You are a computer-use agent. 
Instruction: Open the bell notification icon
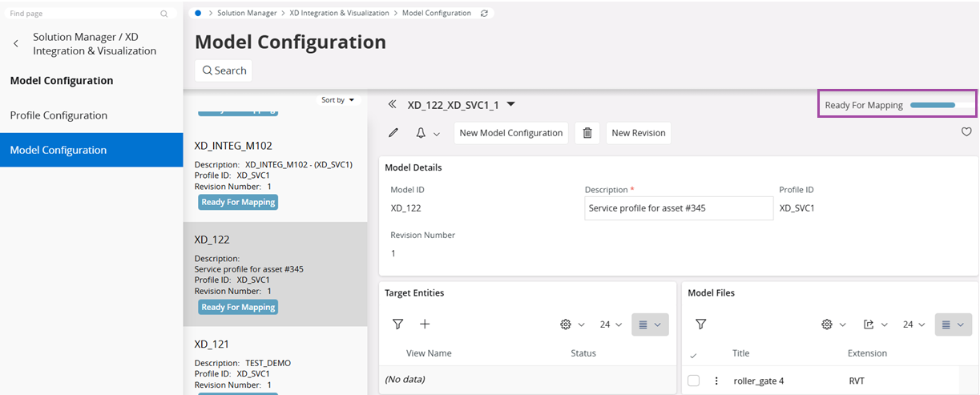pyautogui.click(x=421, y=133)
